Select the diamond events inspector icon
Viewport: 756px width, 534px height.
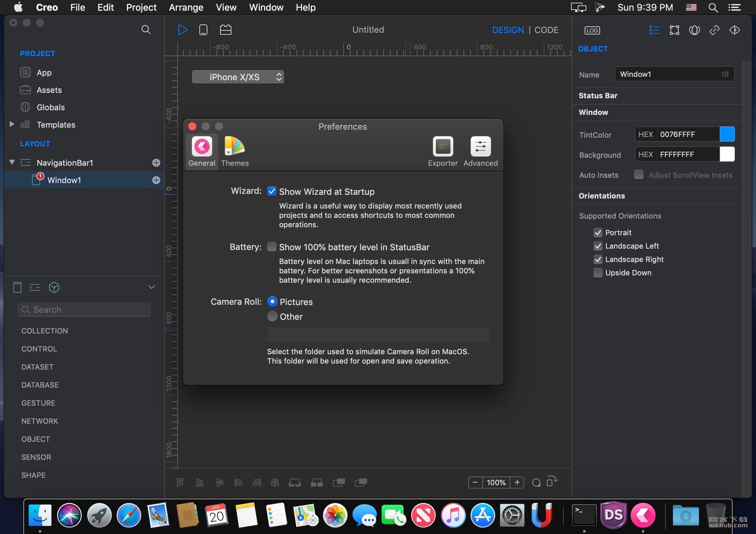click(x=734, y=30)
